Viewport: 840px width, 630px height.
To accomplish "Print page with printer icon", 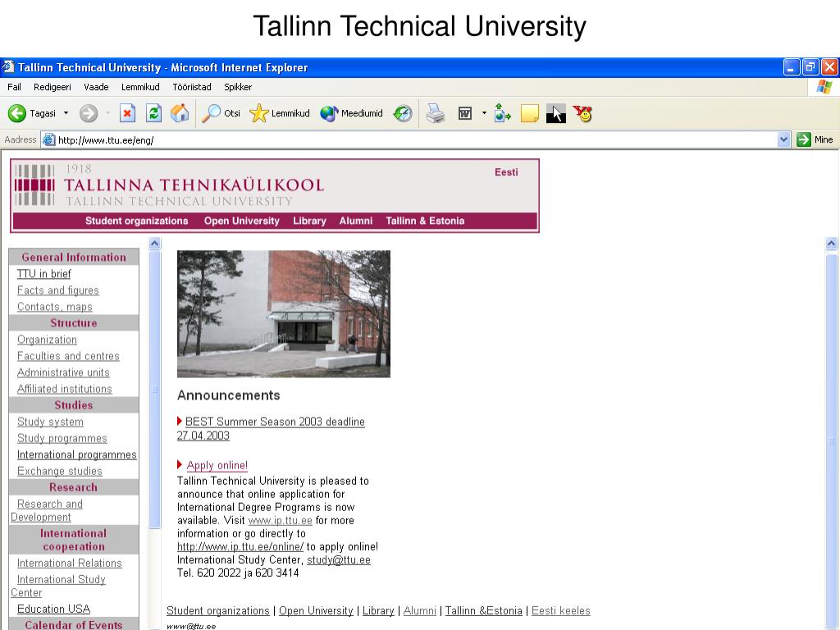I will pos(436,113).
